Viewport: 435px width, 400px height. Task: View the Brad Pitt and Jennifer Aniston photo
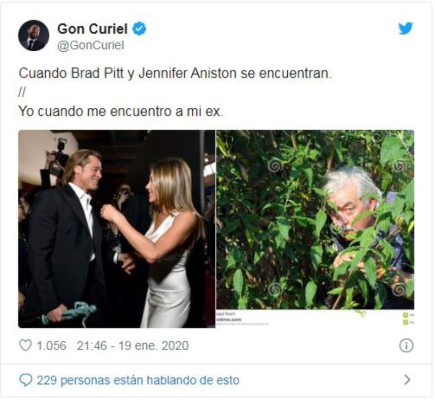pos(117,229)
